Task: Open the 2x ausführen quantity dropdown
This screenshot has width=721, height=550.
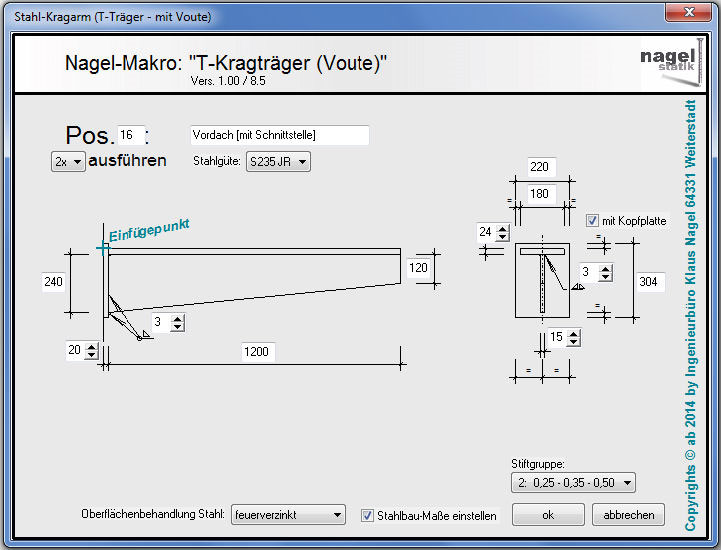Action: coord(68,162)
